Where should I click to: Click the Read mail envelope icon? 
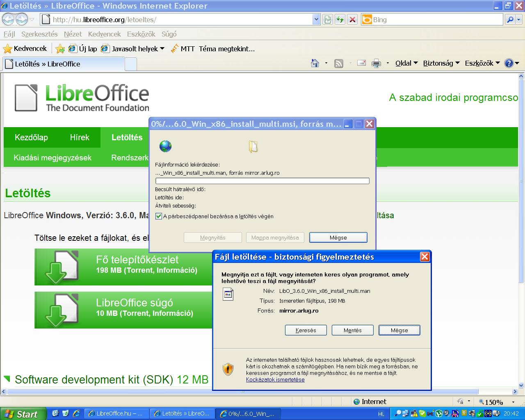coord(361,63)
